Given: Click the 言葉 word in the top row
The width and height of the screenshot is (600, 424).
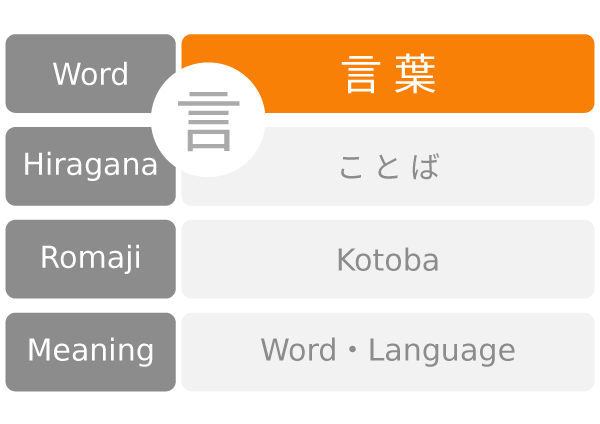Looking at the screenshot, I should point(388,74).
